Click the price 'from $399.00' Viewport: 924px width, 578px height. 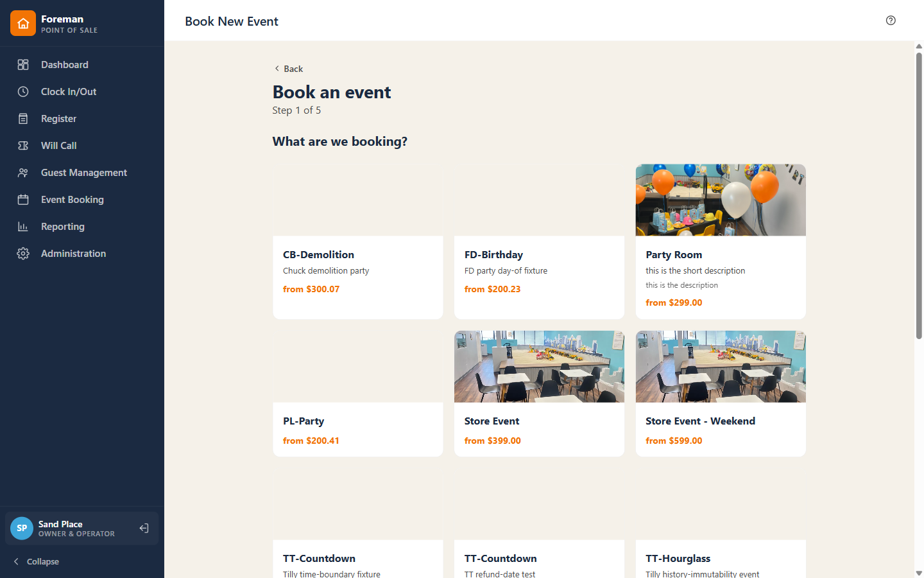492,441
